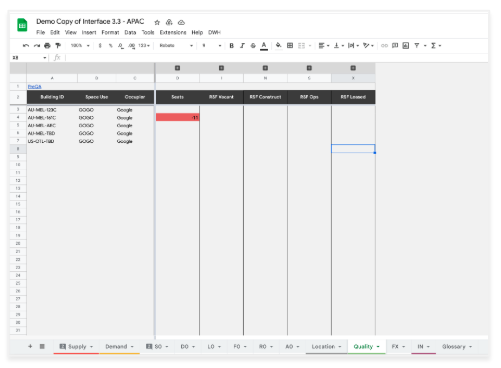Open text rotation dropdown

click(x=368, y=46)
